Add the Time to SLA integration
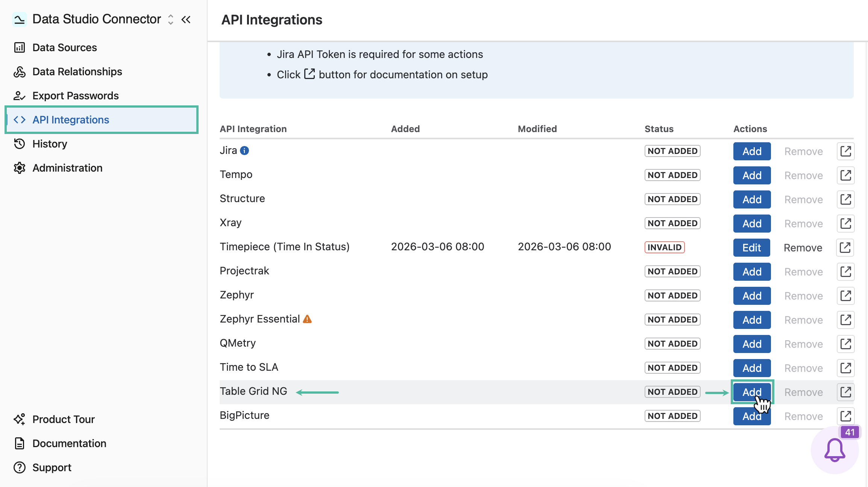The width and height of the screenshot is (868, 487). coord(752,368)
